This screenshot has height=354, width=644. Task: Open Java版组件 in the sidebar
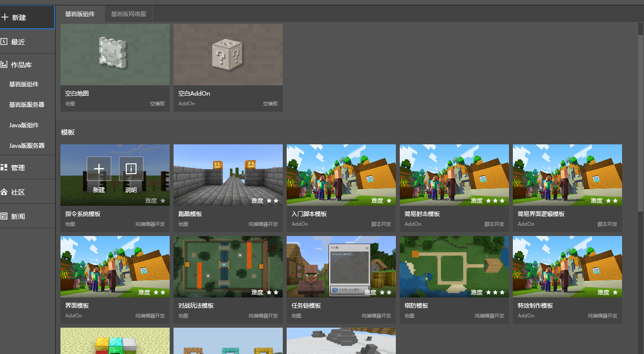point(24,125)
